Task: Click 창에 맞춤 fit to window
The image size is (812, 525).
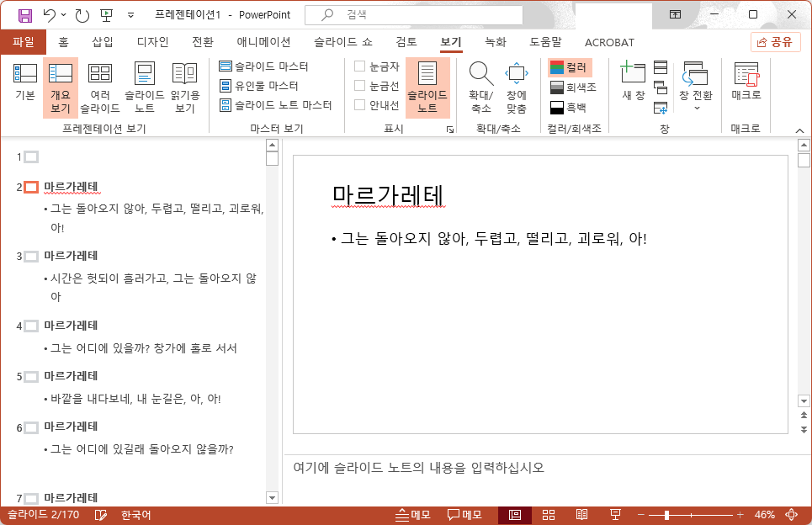Action: tap(517, 87)
